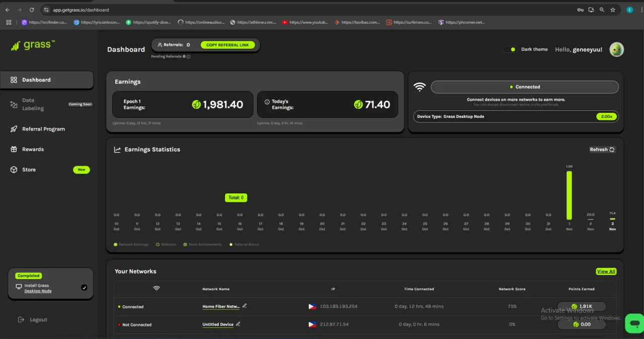Click the New badge beside Store

pyautogui.click(x=82, y=170)
